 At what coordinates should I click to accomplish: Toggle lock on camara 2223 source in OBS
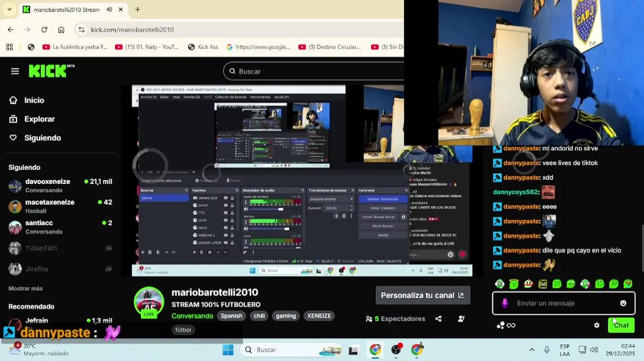tap(232, 198)
